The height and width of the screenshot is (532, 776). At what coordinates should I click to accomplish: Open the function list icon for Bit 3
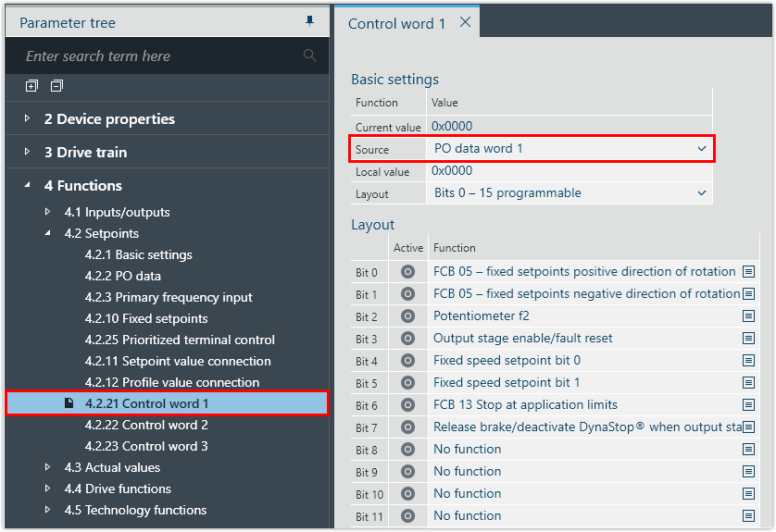coord(749,339)
